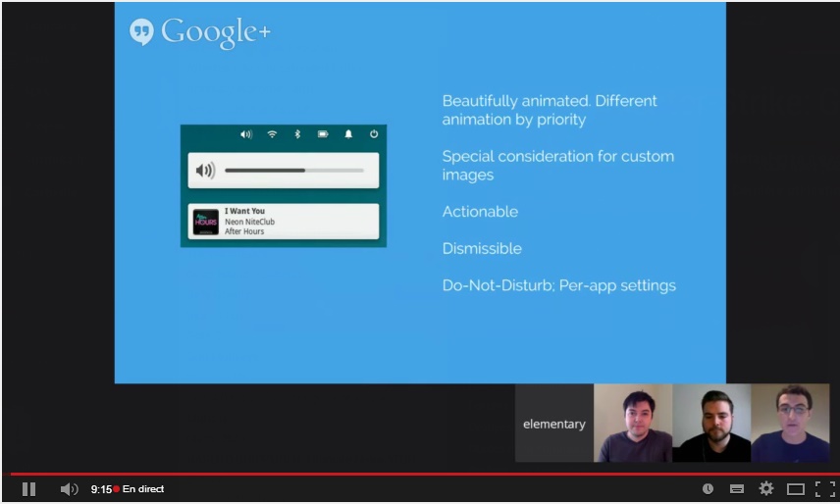Open Watch Later clock icon

click(708, 488)
